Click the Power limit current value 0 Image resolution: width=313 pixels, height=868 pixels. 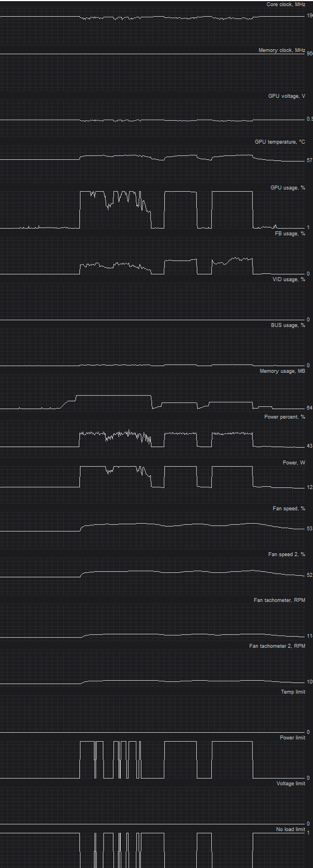[x=309, y=777]
